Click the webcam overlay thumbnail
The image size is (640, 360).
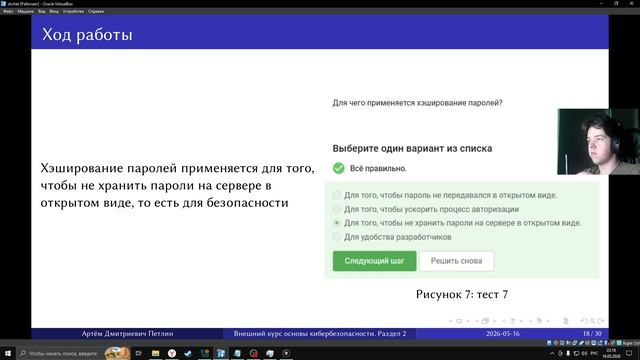point(598,142)
